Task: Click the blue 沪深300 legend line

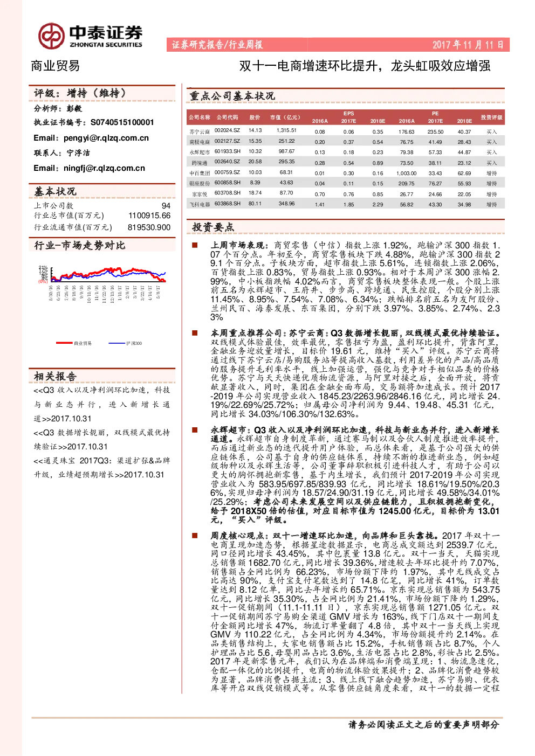Action: coord(116,343)
